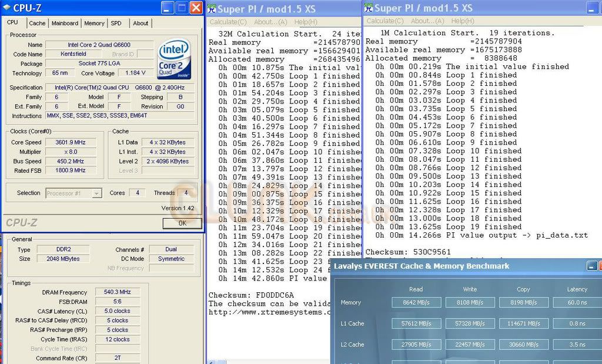
Task: Open Help menu in 32M Super PI window
Action: (x=306, y=22)
